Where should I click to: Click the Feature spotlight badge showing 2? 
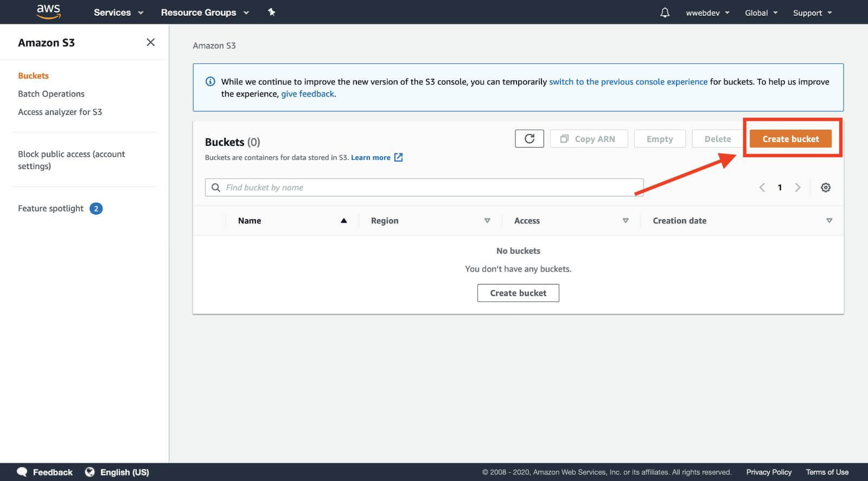tap(96, 209)
